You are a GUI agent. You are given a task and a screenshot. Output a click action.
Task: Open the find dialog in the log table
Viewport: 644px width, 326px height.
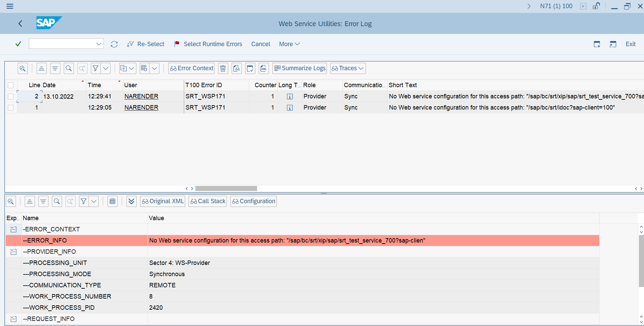(x=69, y=68)
